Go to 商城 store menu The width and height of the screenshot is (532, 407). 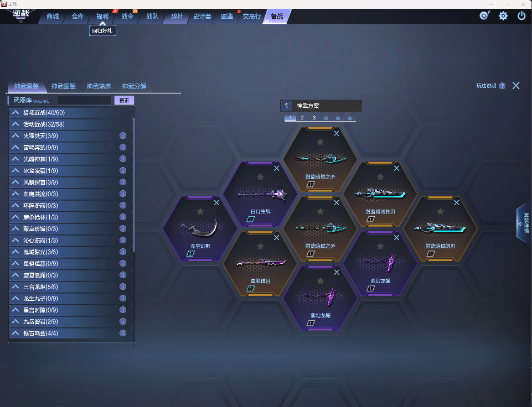click(53, 16)
